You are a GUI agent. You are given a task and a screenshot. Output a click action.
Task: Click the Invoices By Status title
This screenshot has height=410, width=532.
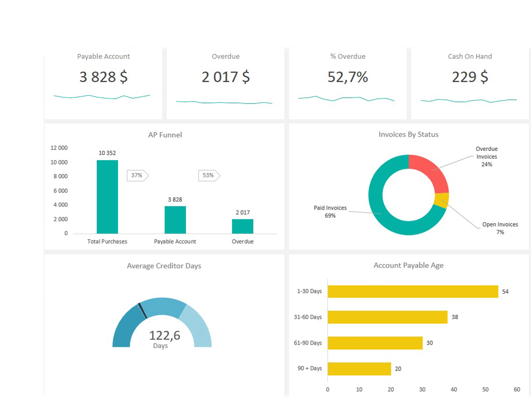(x=408, y=134)
